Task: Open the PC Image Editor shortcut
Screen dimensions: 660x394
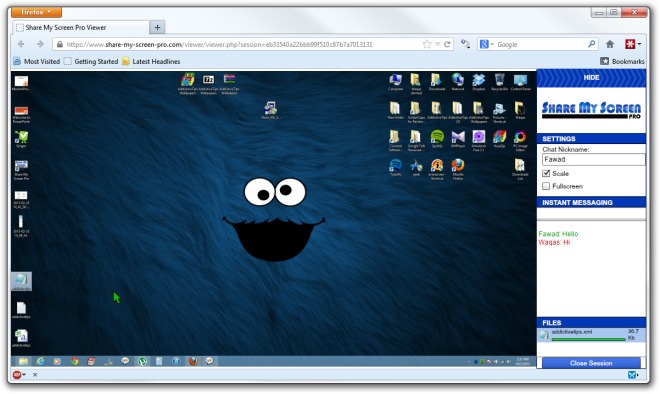Action: [520, 140]
